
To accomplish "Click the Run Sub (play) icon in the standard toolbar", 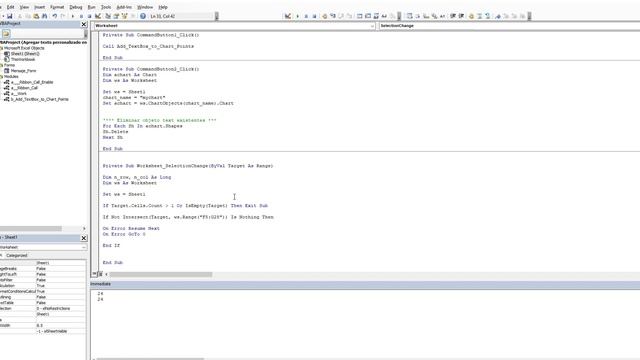I will [x=73, y=16].
